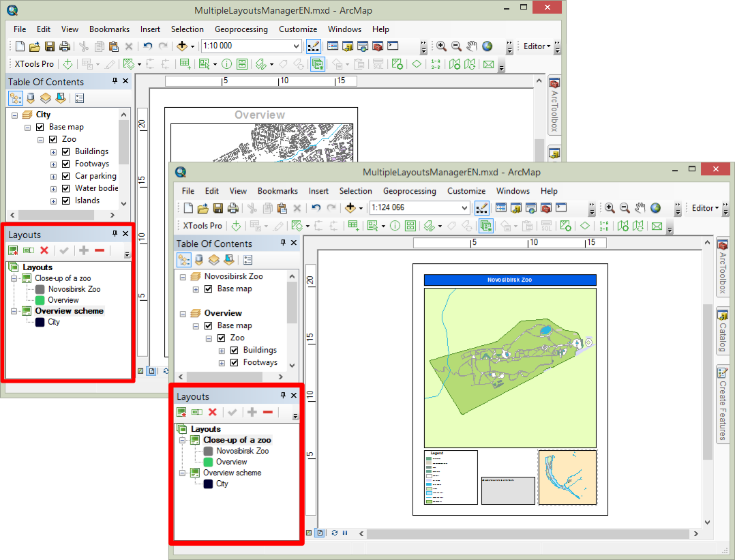Screen dimensions: 735x560
Task: Open ArcToolbox red toolbox icon in front toolbar
Action: coord(546,208)
